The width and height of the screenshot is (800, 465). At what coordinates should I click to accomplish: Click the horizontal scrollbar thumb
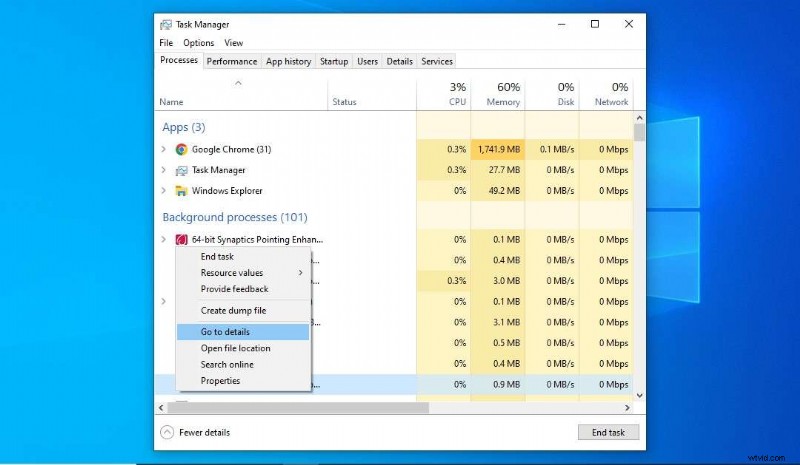pyautogui.click(x=300, y=408)
